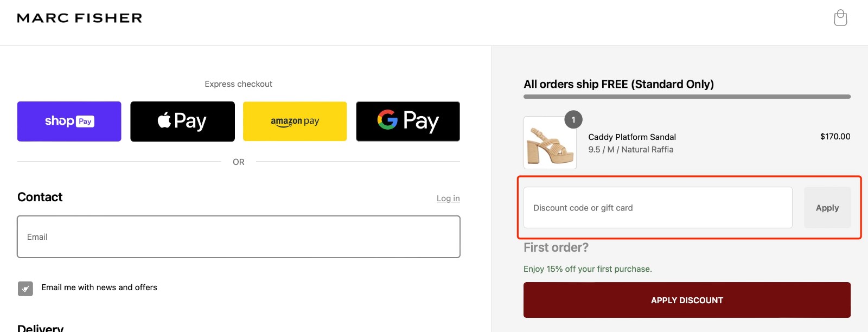Screen dimensions: 868x332
Task: Click the free shipping progress bar
Action: coord(687,95)
